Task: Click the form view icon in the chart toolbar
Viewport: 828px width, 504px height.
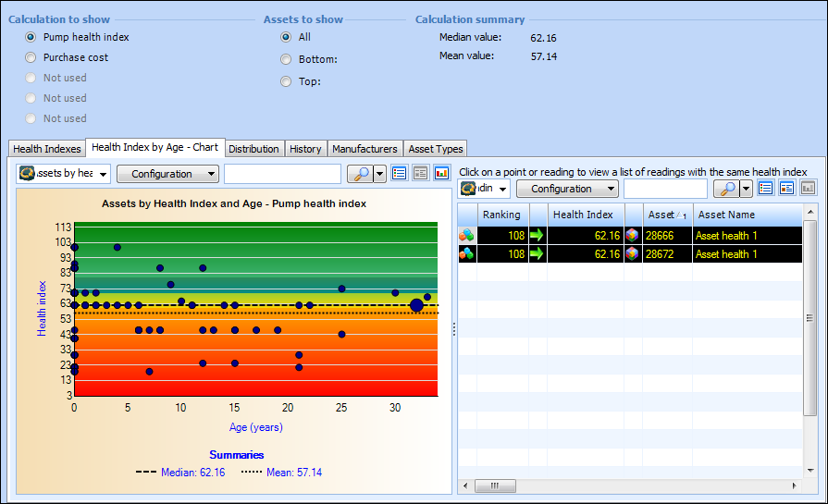Action: pyautogui.click(x=420, y=174)
